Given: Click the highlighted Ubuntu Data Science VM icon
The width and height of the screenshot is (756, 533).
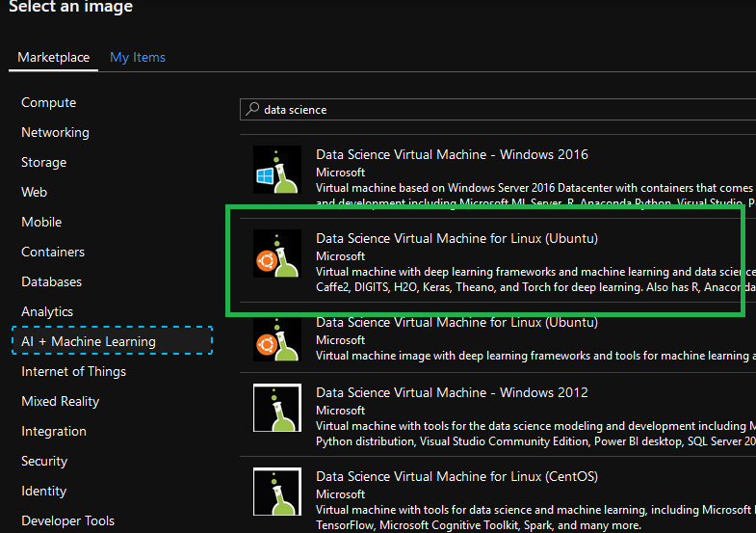Looking at the screenshot, I should (x=277, y=253).
